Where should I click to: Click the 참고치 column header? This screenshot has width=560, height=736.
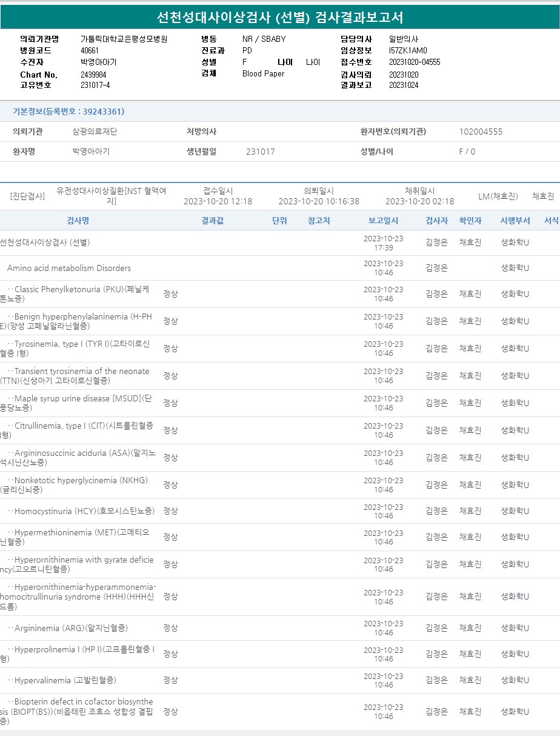coord(319,221)
